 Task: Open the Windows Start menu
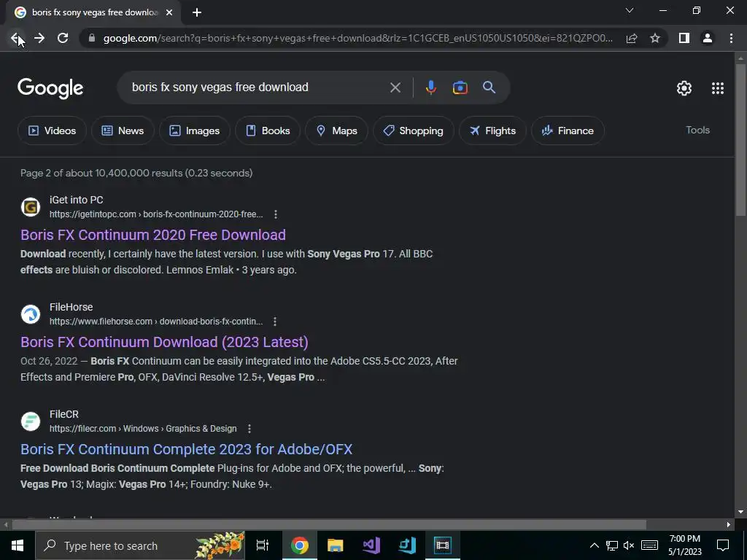18,545
